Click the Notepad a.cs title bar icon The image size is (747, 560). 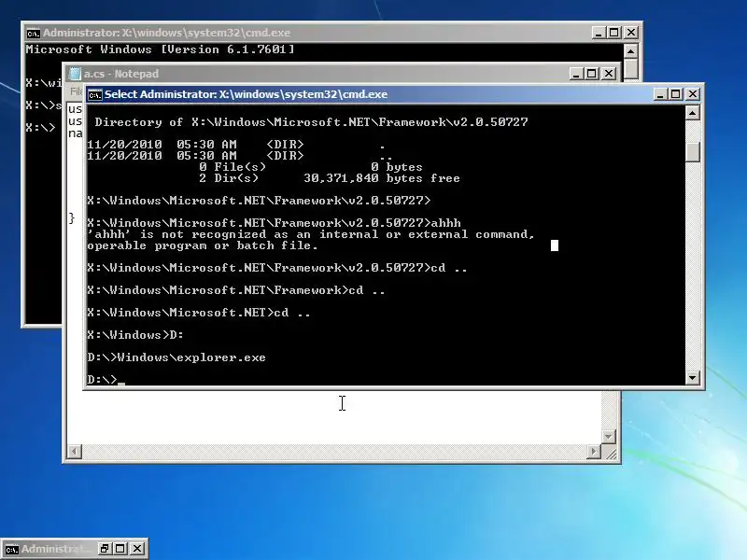point(76,74)
